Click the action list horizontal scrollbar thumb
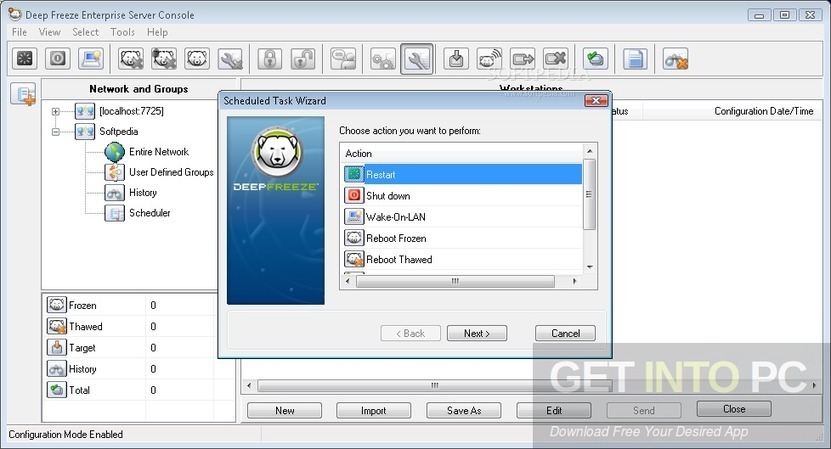The image size is (831, 449). coord(455,281)
